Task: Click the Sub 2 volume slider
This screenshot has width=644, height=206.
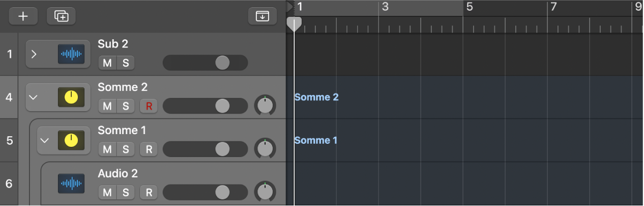Action: point(205,63)
